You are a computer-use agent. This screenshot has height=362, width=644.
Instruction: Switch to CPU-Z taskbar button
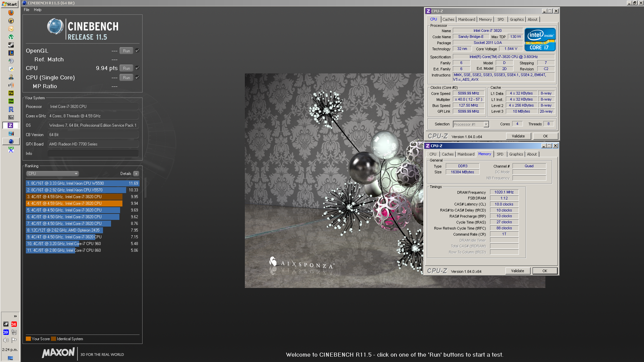pos(10,125)
